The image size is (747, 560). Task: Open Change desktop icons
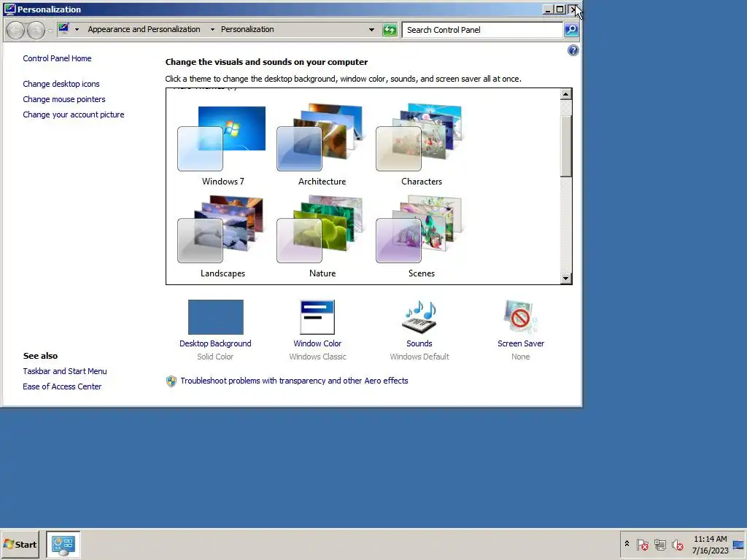[x=61, y=84]
